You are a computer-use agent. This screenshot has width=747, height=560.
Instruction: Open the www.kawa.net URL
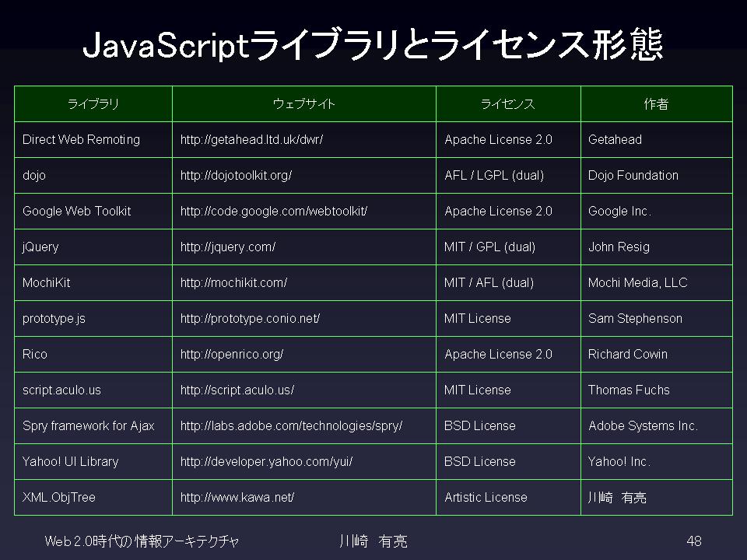[237, 498]
